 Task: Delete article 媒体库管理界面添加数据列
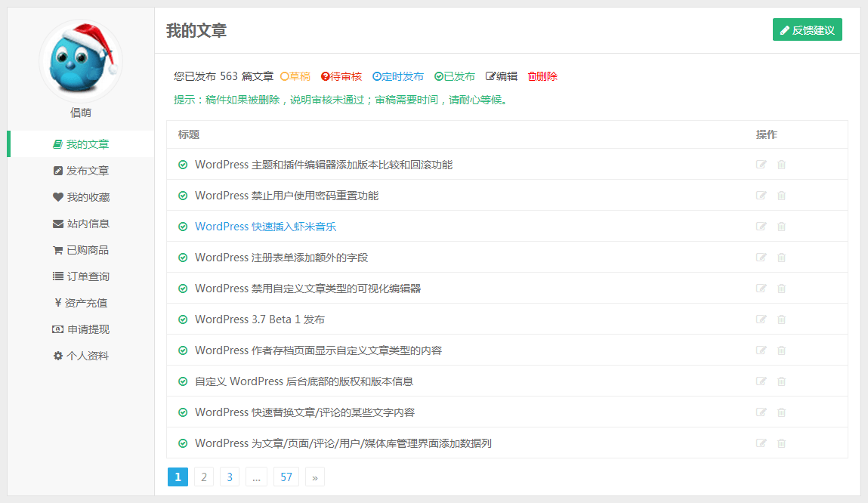click(x=781, y=443)
